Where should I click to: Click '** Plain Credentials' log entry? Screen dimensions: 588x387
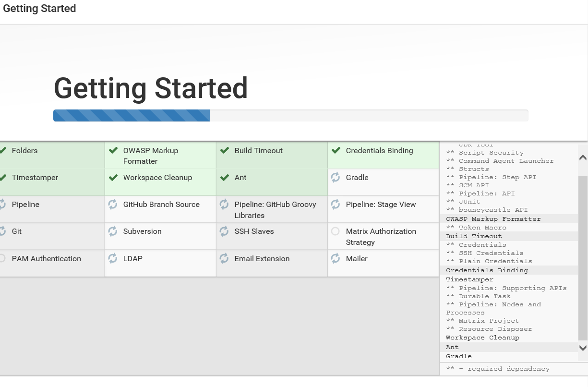(x=489, y=261)
